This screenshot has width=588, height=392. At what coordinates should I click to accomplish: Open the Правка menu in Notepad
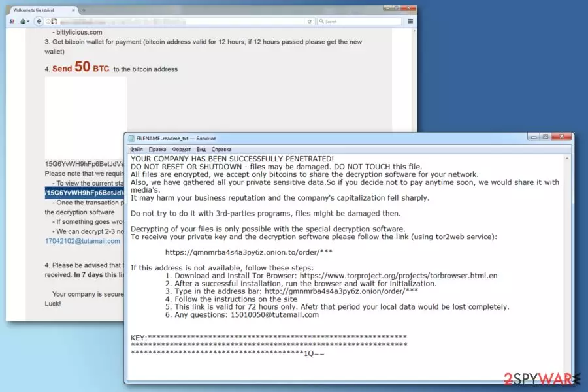pos(157,150)
